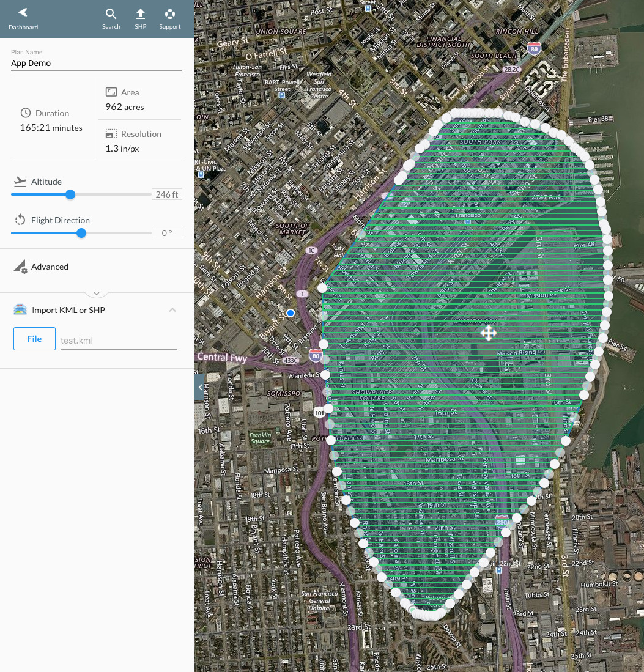Image resolution: width=644 pixels, height=672 pixels.
Task: Collapse the Import KML or SHP section
Action: coord(172,309)
